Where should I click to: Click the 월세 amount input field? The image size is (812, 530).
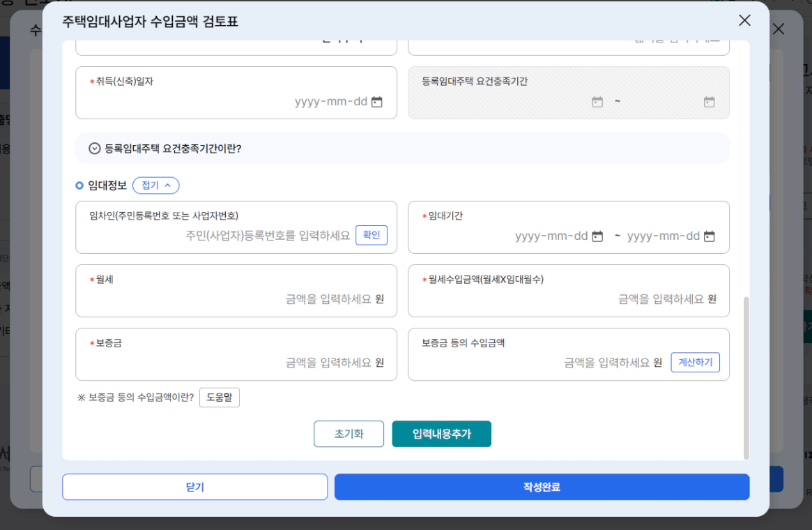coord(230,299)
